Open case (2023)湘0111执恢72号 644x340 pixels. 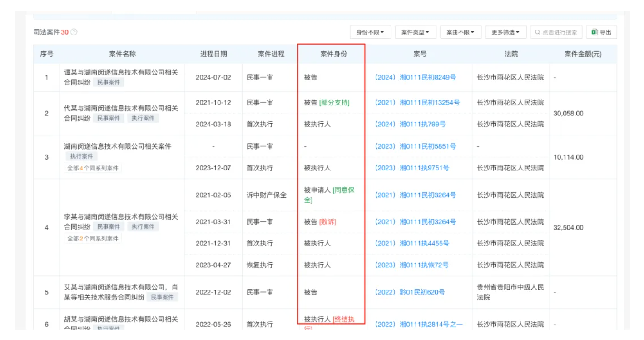[411, 265]
